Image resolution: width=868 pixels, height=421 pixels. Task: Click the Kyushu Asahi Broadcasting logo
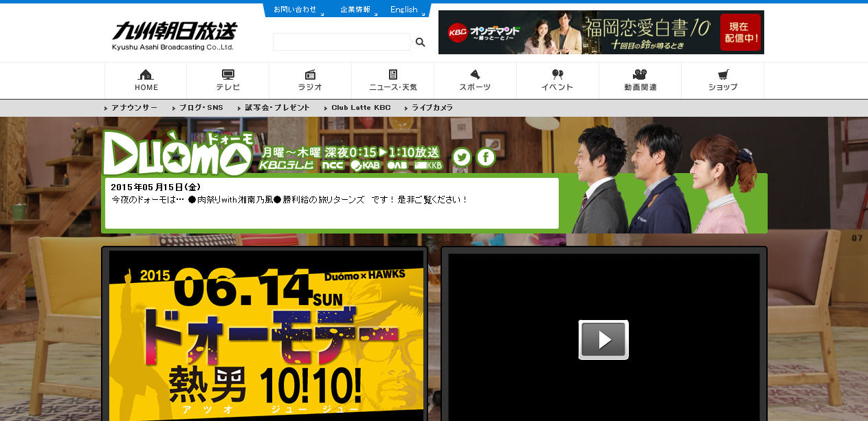coord(174,36)
